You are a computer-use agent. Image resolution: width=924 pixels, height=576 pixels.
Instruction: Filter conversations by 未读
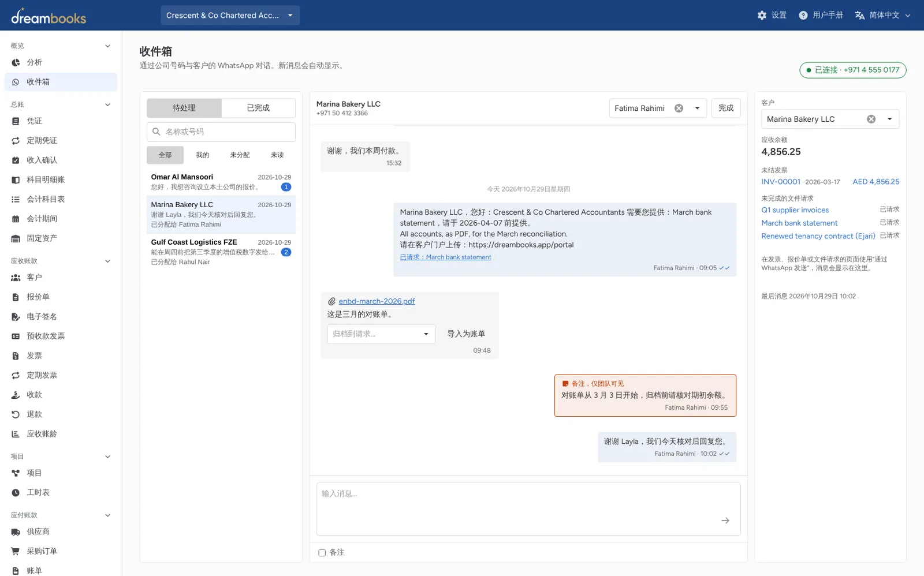(277, 155)
